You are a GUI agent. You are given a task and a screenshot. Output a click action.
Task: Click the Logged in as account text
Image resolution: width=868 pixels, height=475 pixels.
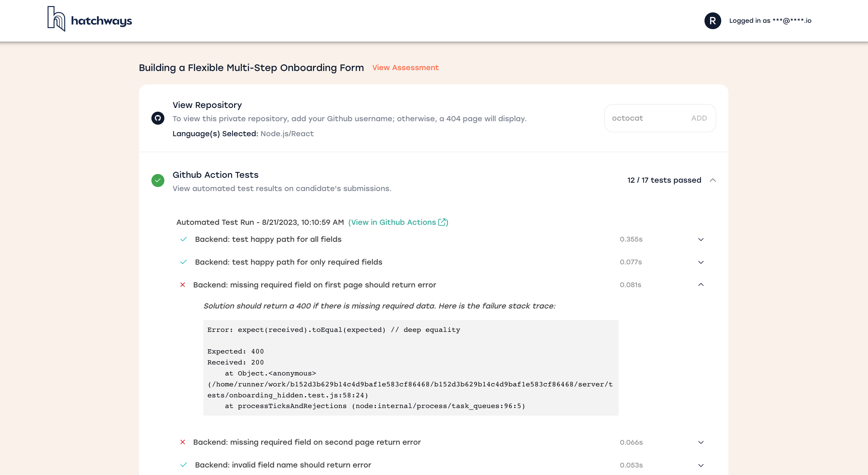770,20
